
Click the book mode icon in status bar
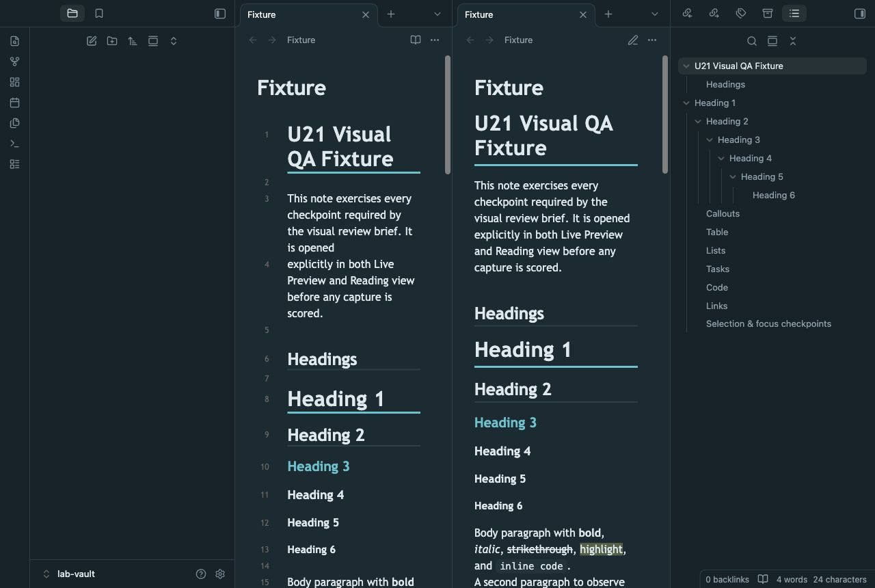763,579
